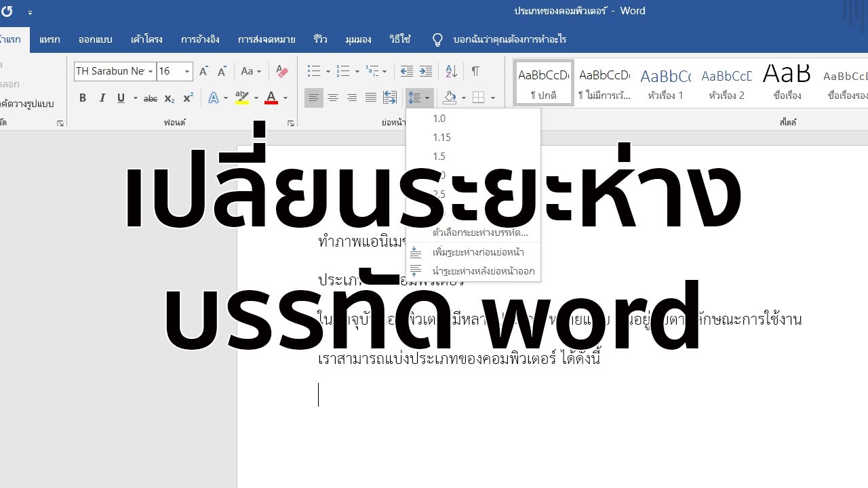
Task: Open the การอ้างอิง (References) tab
Action: point(200,39)
